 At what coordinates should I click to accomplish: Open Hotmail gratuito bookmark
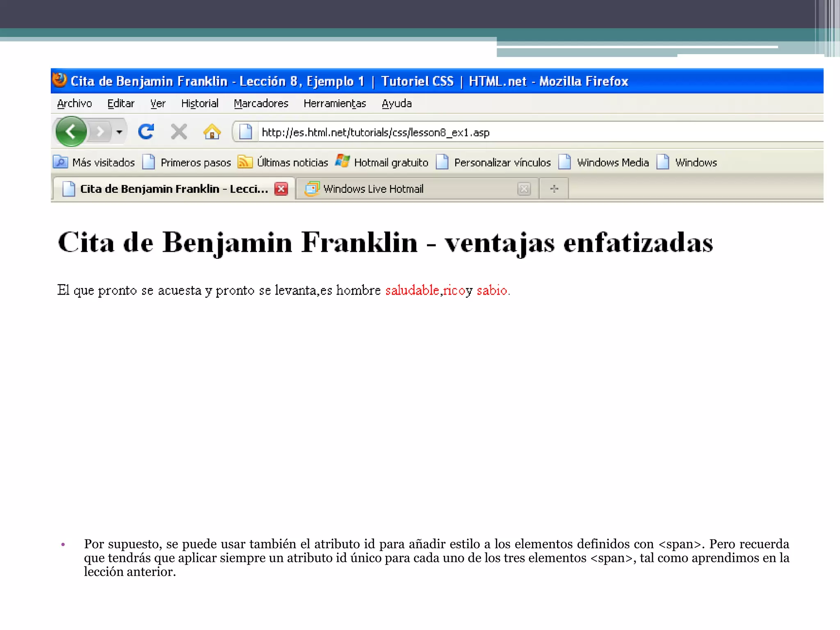tap(382, 162)
